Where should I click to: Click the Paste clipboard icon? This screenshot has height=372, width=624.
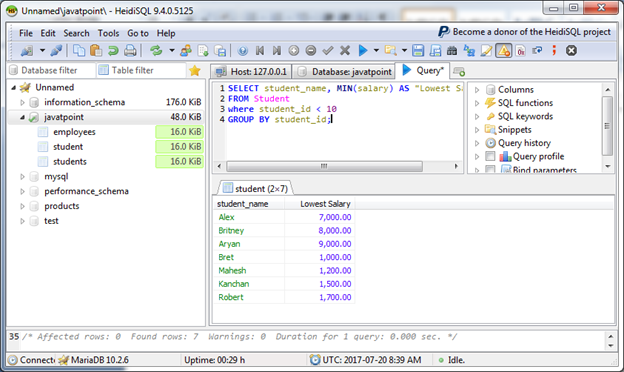tap(96, 51)
